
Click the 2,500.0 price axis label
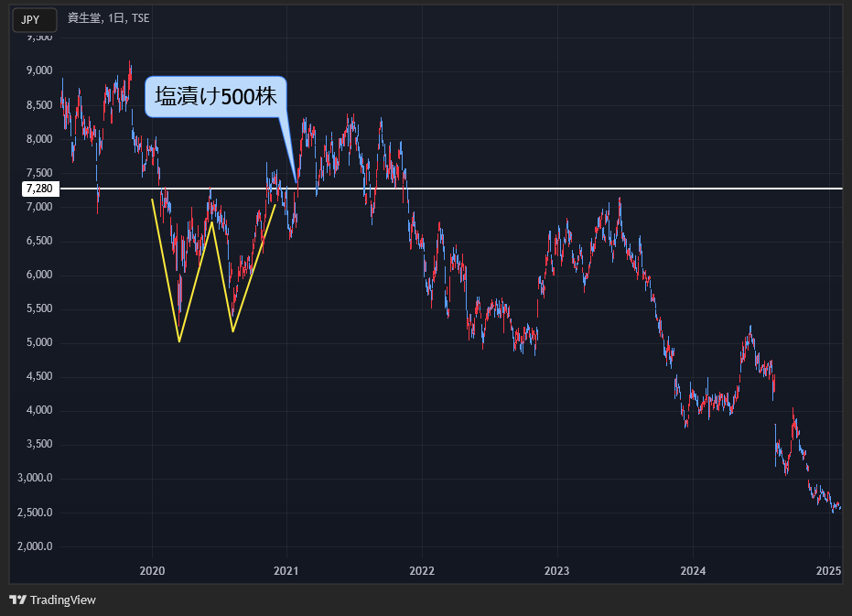(x=36, y=513)
